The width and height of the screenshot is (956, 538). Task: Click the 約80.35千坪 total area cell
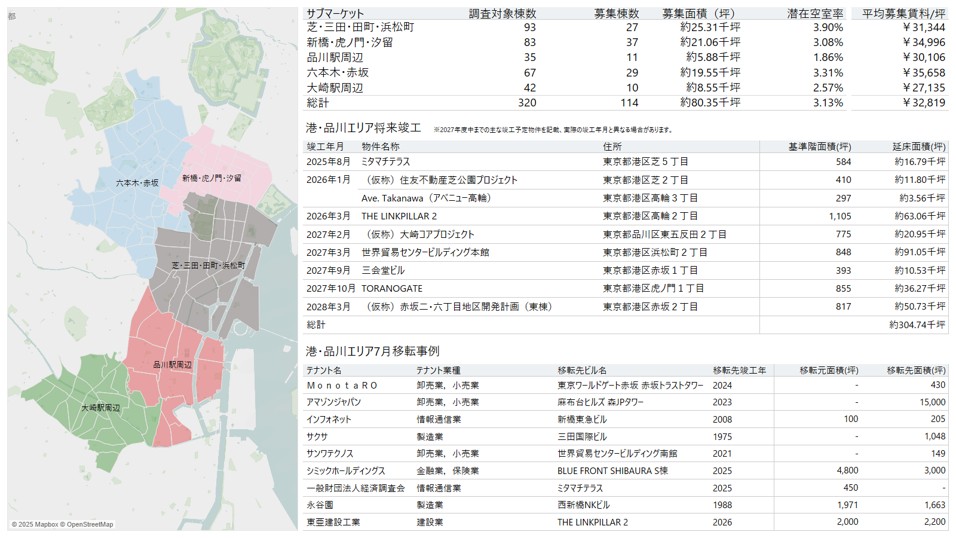[x=710, y=102]
